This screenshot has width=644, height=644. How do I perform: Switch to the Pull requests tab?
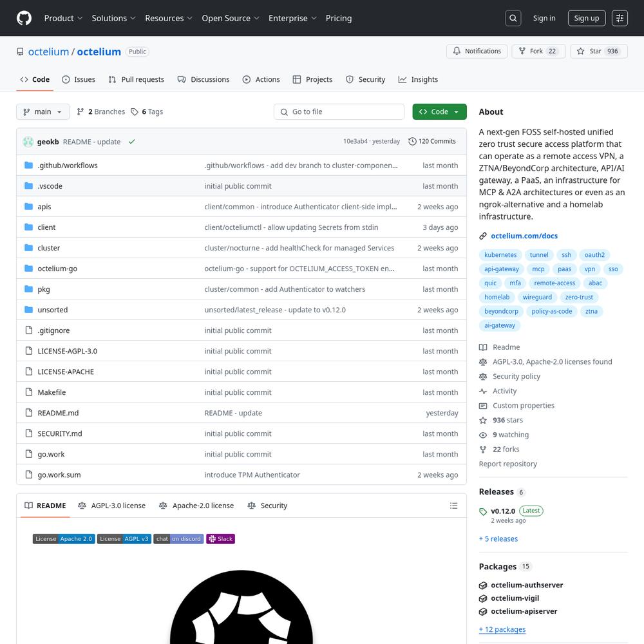[137, 79]
